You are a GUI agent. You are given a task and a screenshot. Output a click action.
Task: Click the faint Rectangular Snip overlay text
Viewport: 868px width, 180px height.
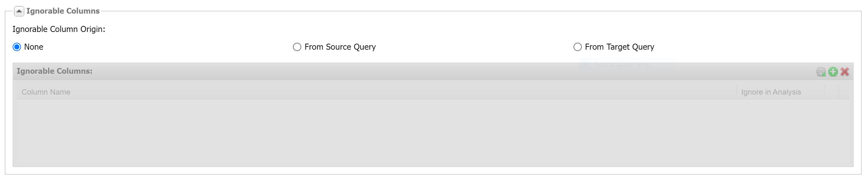pos(622,65)
